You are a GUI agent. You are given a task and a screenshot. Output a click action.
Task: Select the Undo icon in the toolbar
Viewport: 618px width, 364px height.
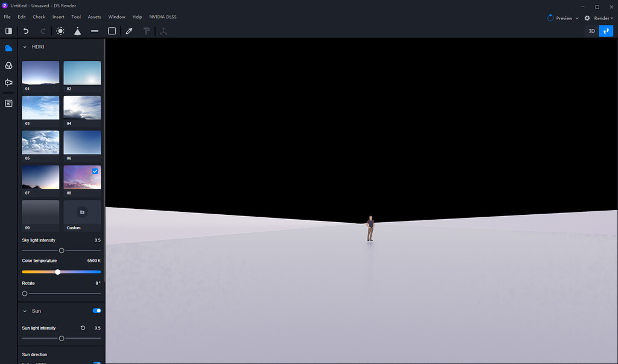25,31
